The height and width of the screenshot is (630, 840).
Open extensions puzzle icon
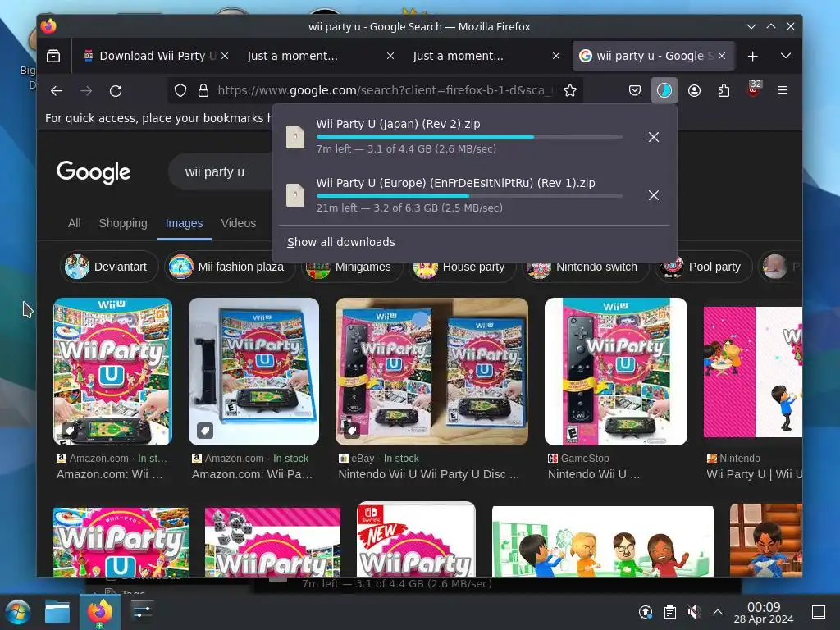[724, 90]
